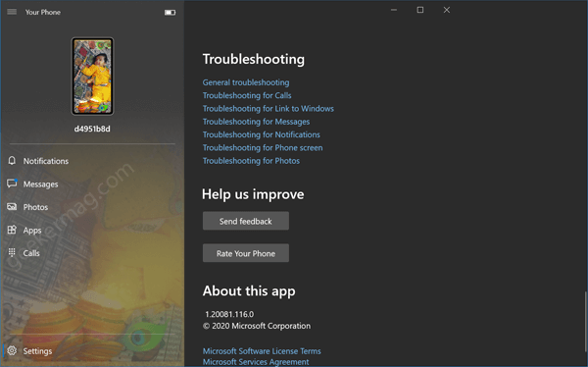The height and width of the screenshot is (367, 588).
Task: Open Microsoft Services Agreement link
Action: point(256,362)
